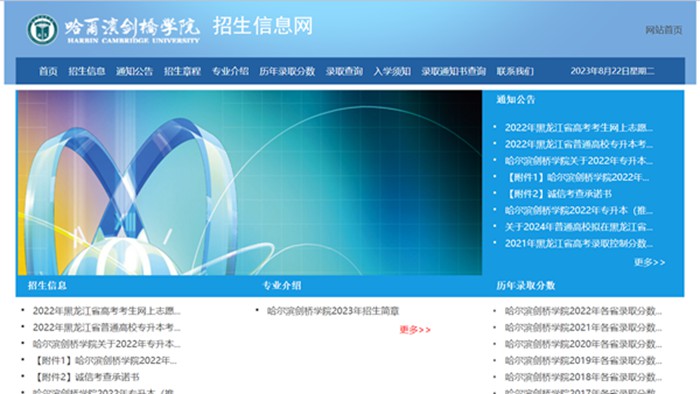This screenshot has height=394, width=700.
Task: Open 2022年黑龙江省高考考生网上志愿 under 招生信息
Action: coord(107,311)
